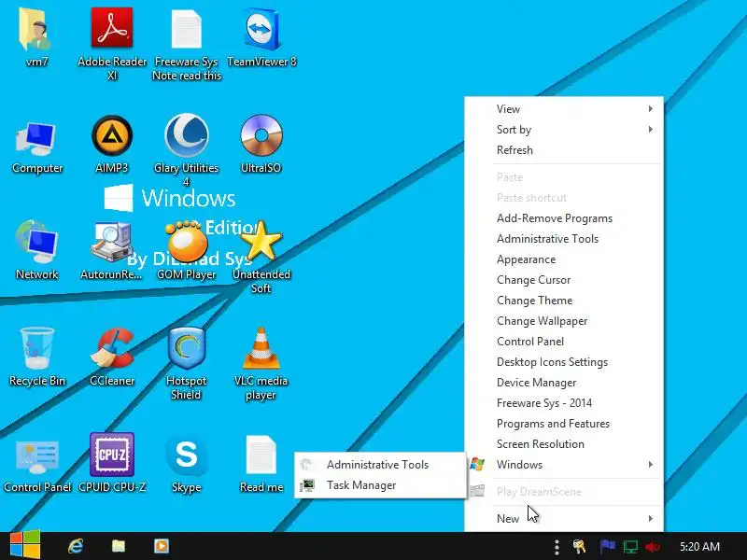Launch Adobe Reader XI from desktop
The width and height of the screenshot is (747, 560).
112,28
